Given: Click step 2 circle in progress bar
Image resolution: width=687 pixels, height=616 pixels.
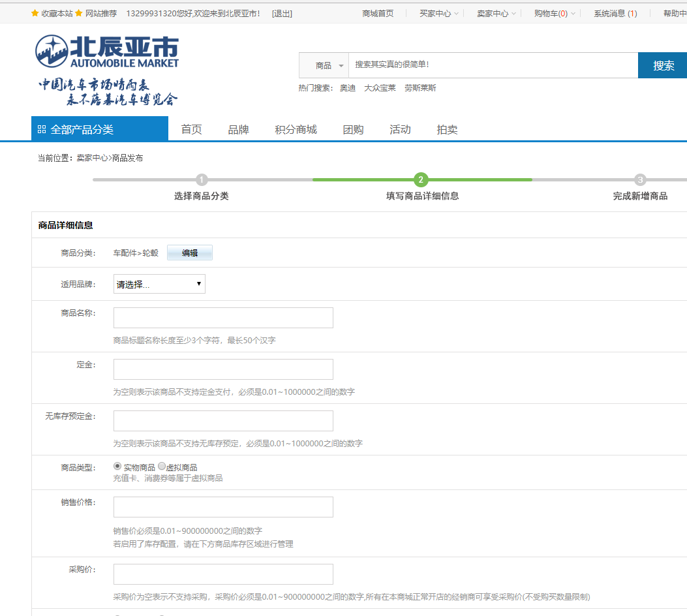Looking at the screenshot, I should 421,179.
